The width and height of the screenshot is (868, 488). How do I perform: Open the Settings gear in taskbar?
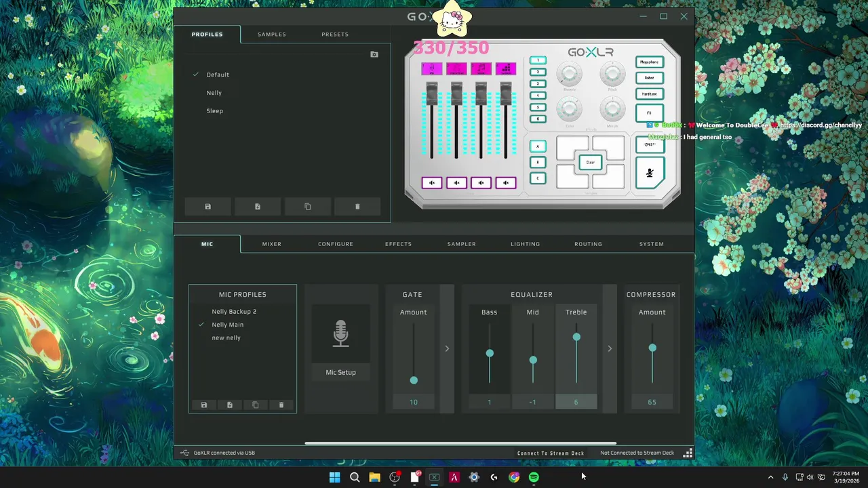[x=474, y=477]
